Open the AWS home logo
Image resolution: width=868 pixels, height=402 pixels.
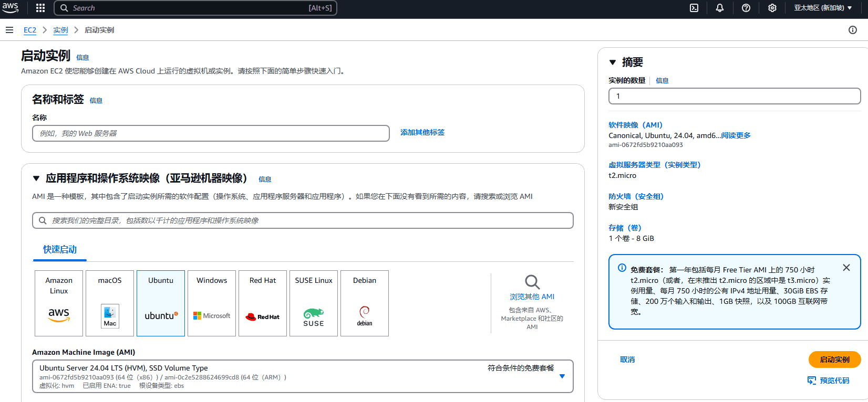[x=10, y=7]
